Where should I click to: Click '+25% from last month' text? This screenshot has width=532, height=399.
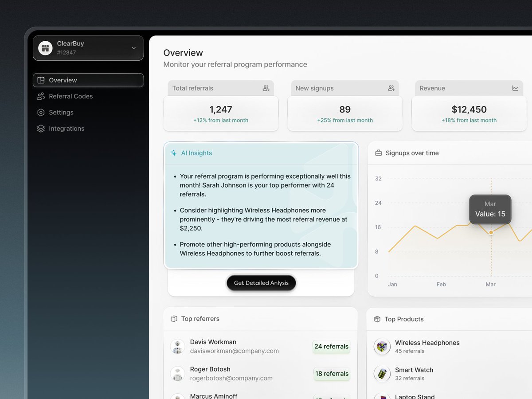tap(345, 121)
